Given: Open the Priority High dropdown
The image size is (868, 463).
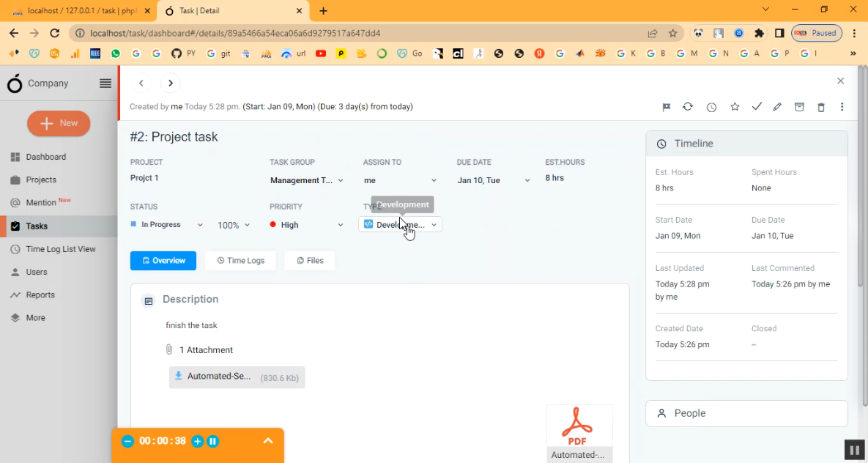Looking at the screenshot, I should pyautogui.click(x=306, y=225).
